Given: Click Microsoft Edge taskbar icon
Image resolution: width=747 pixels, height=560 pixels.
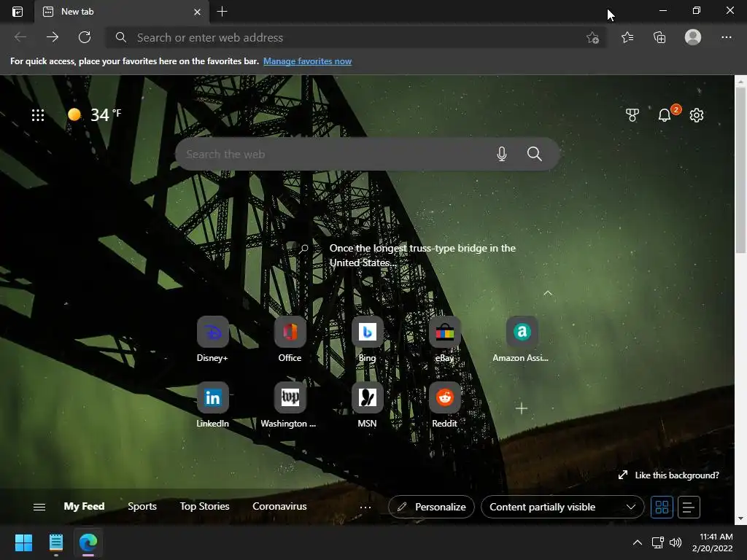Looking at the screenshot, I should point(88,542).
